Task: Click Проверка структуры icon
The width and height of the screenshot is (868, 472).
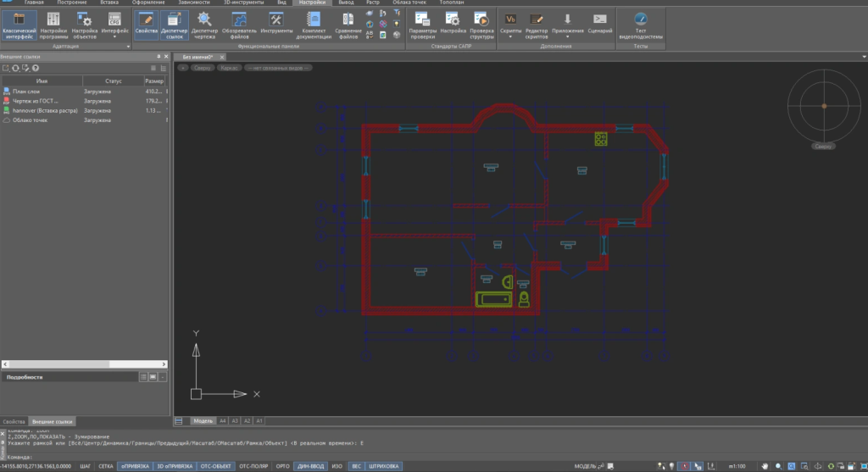Action: 481,25
